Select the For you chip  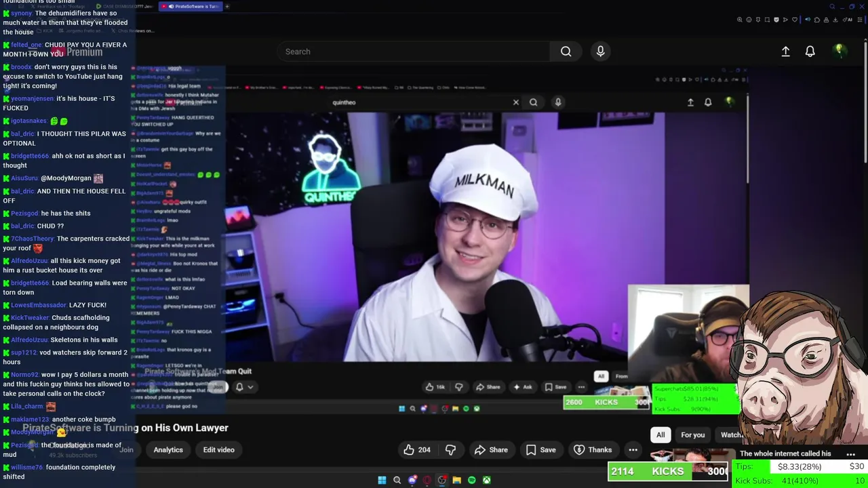click(x=693, y=434)
